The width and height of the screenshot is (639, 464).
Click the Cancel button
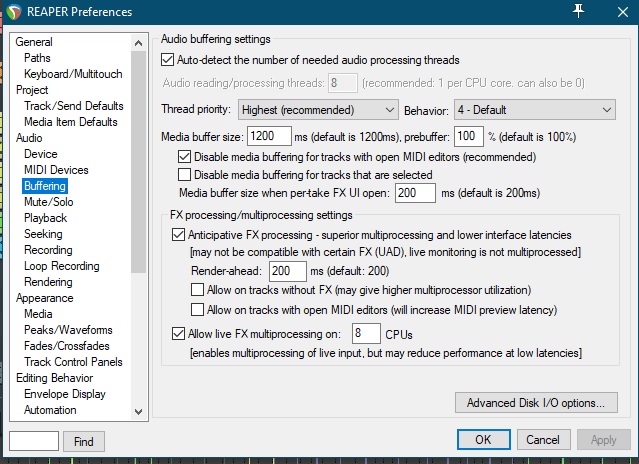543,440
